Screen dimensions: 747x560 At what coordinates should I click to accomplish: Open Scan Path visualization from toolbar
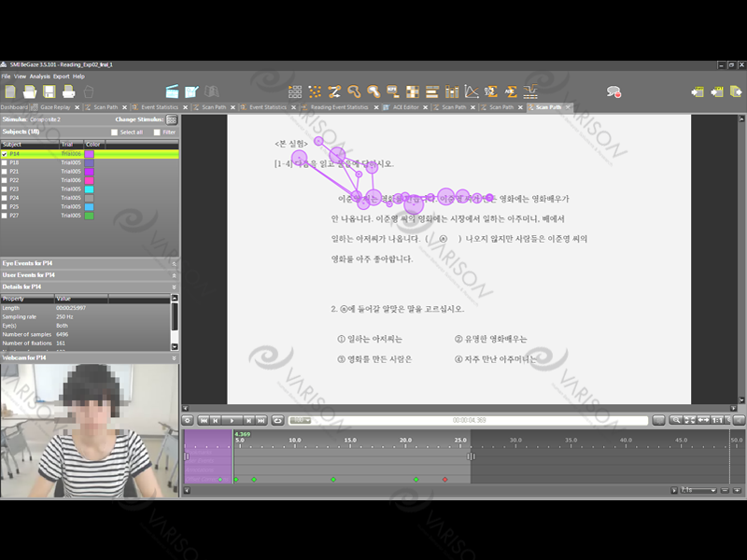click(334, 91)
